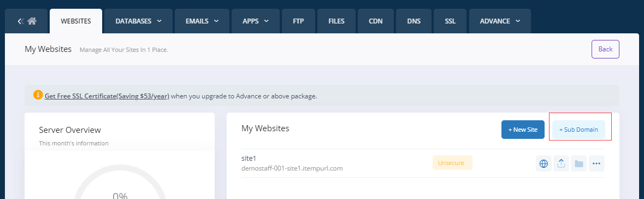Screen dimensions: 644x199
Task: Click the Back button
Action: (605, 49)
